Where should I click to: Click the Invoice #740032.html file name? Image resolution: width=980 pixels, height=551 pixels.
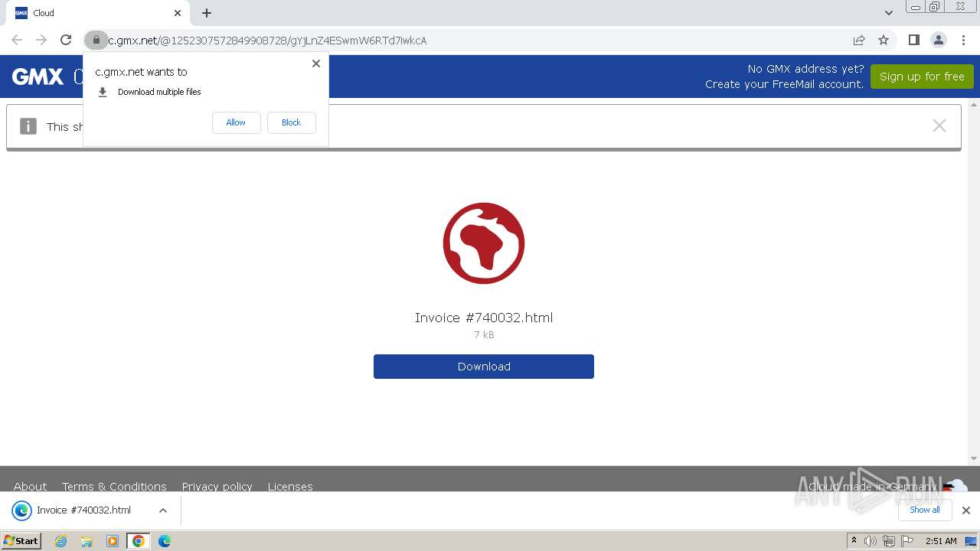pos(484,318)
